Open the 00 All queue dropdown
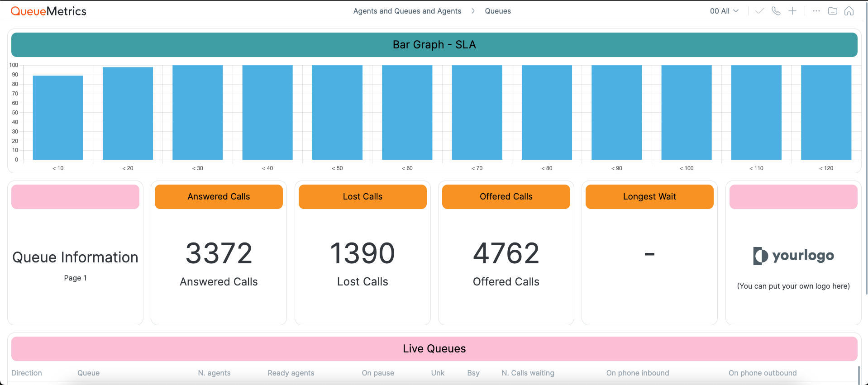 click(724, 11)
